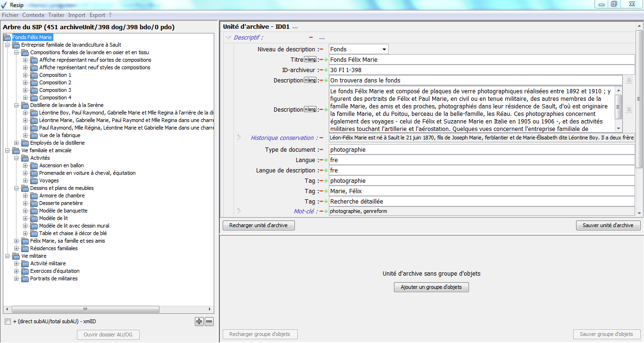
Task: Toggle the subAU/xmlID display checkbox
Action: pyautogui.click(x=8, y=322)
